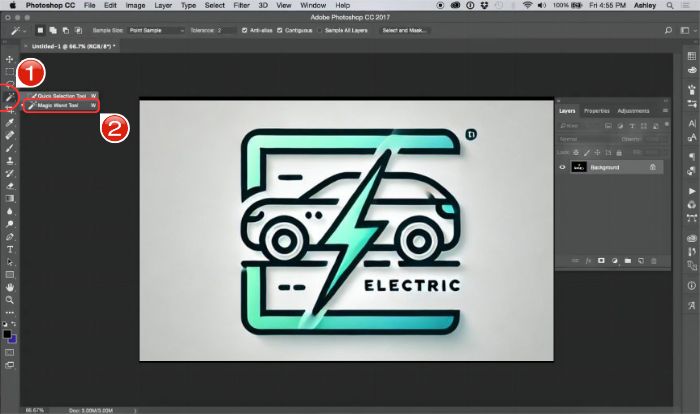Click the Untitled-1 document tab

70,46
